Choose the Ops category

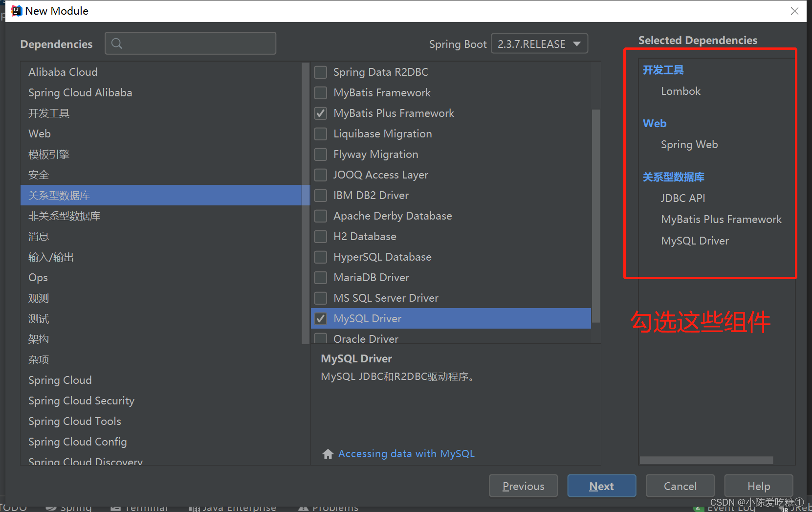tap(161, 277)
